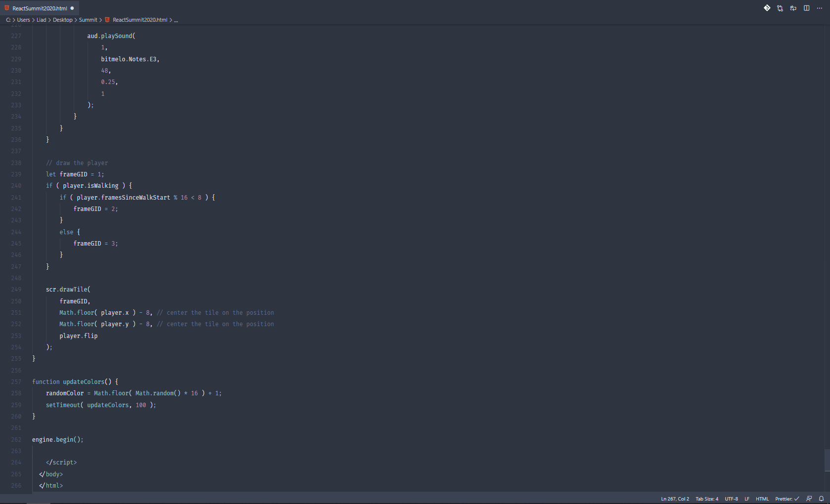Click the Prettier status indicator
The width and height of the screenshot is (830, 504).
787,499
